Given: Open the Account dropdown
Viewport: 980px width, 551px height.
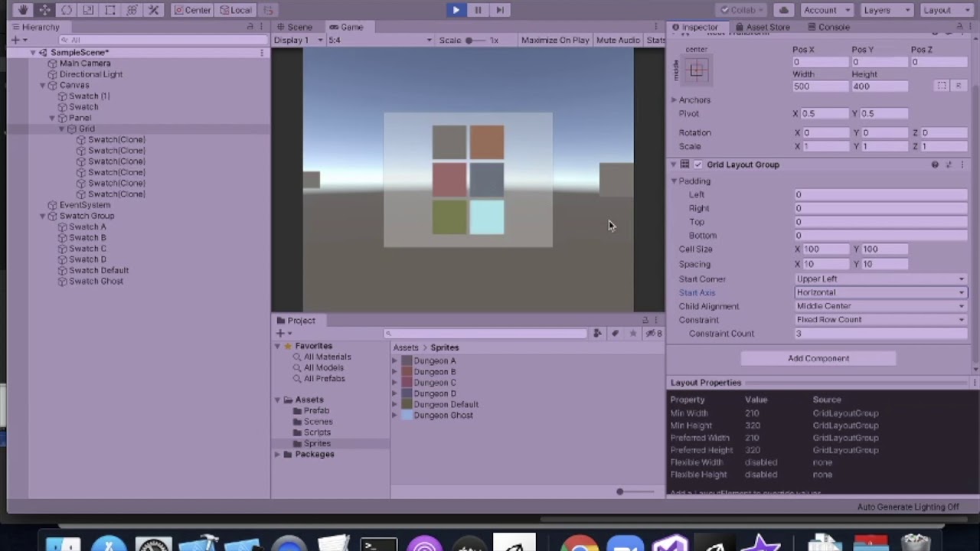Looking at the screenshot, I should 826,10.
